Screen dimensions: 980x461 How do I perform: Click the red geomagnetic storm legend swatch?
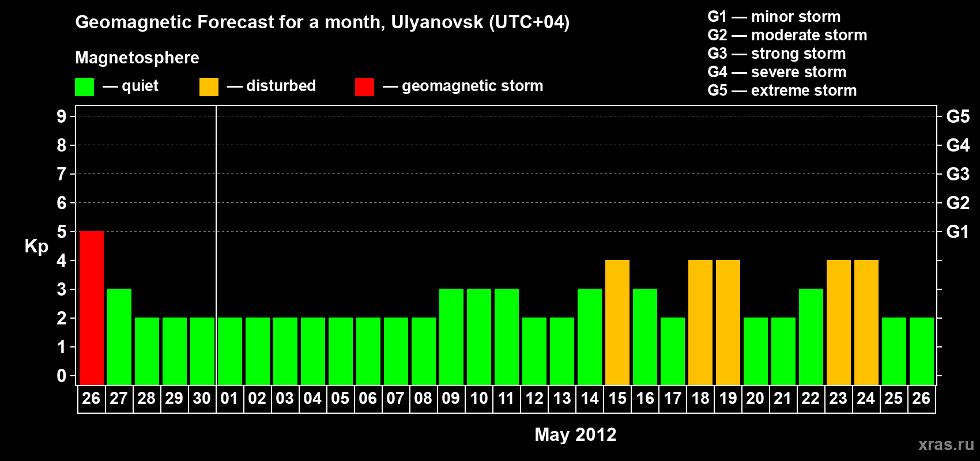364,87
